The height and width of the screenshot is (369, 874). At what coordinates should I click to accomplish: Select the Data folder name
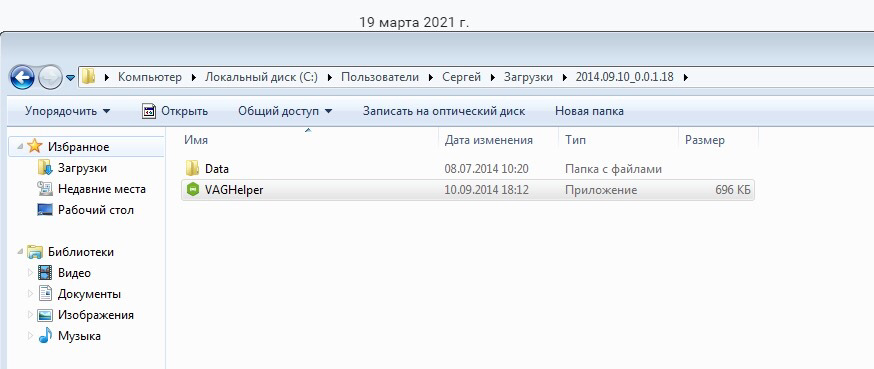click(x=217, y=169)
